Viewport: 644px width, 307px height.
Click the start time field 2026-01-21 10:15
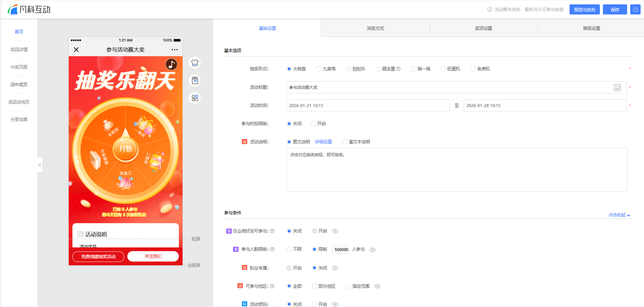[x=367, y=105]
